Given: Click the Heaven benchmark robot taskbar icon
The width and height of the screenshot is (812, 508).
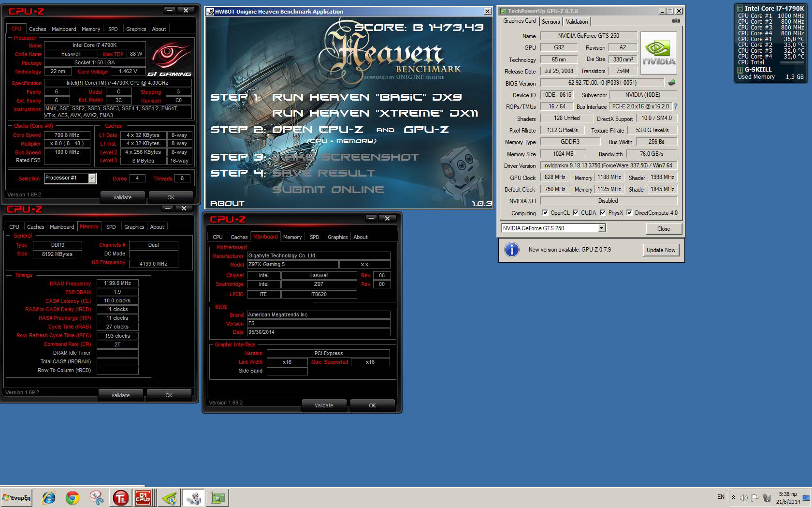Looking at the screenshot, I should coord(194,497).
